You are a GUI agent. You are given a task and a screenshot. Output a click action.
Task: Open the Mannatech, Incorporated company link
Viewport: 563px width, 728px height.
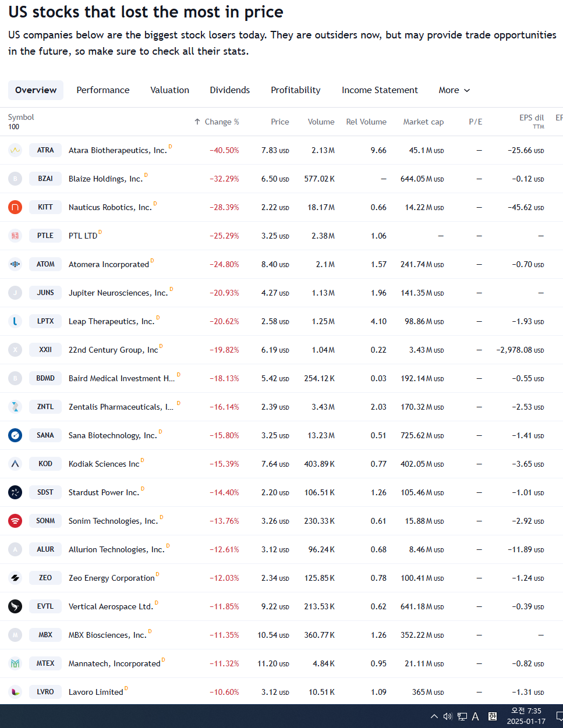pos(115,663)
